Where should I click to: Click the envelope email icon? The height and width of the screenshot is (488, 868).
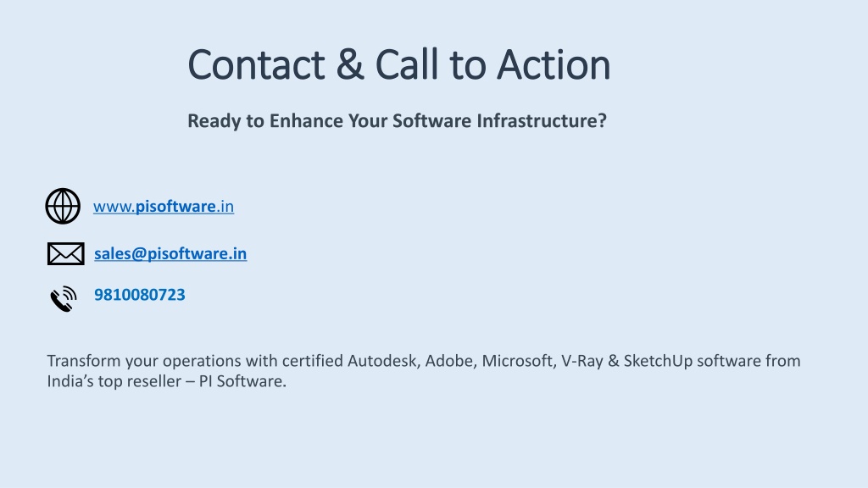point(66,253)
